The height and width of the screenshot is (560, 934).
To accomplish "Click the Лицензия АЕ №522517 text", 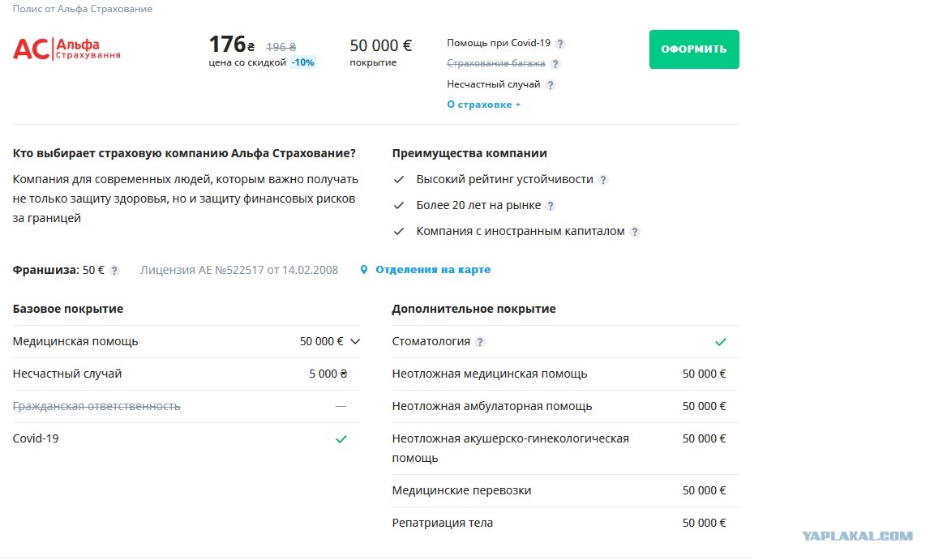I will [x=239, y=270].
